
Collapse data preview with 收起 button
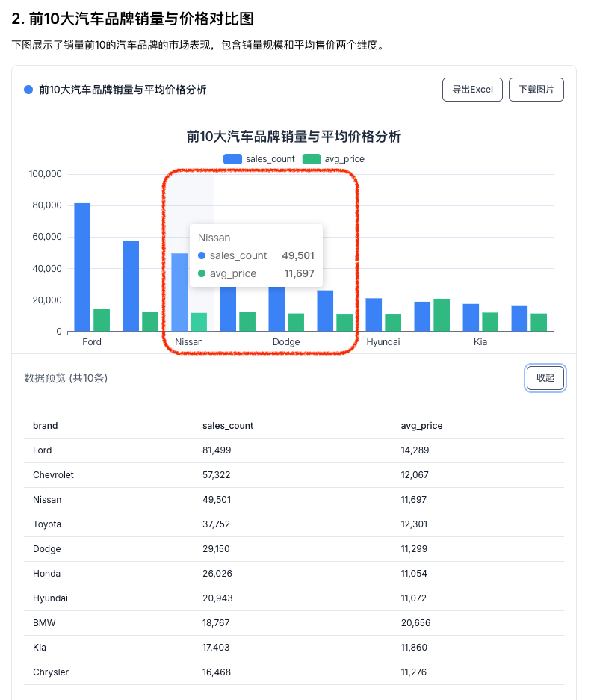[545, 378]
